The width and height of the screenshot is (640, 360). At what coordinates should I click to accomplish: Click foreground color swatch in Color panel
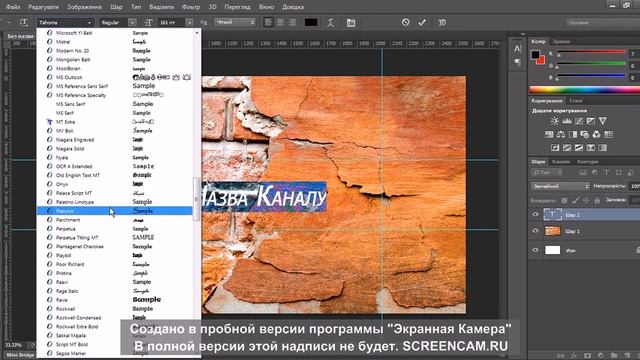pyautogui.click(x=535, y=55)
